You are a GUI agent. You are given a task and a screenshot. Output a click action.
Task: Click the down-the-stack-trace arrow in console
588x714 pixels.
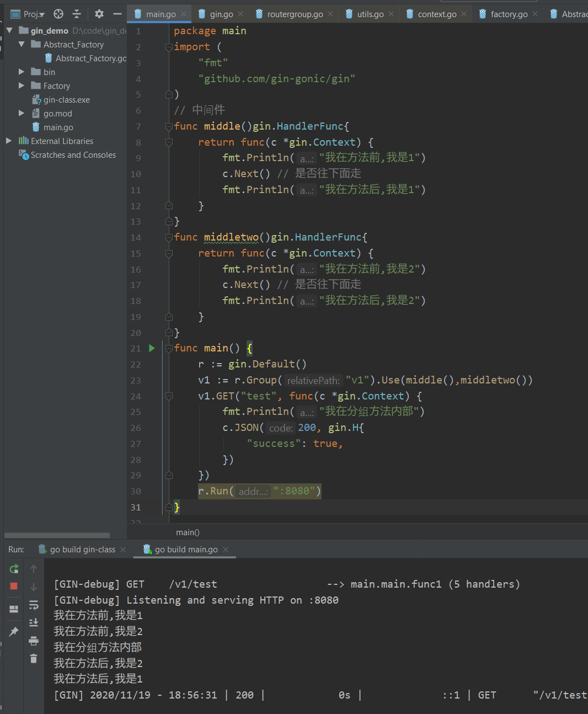pos(34,587)
